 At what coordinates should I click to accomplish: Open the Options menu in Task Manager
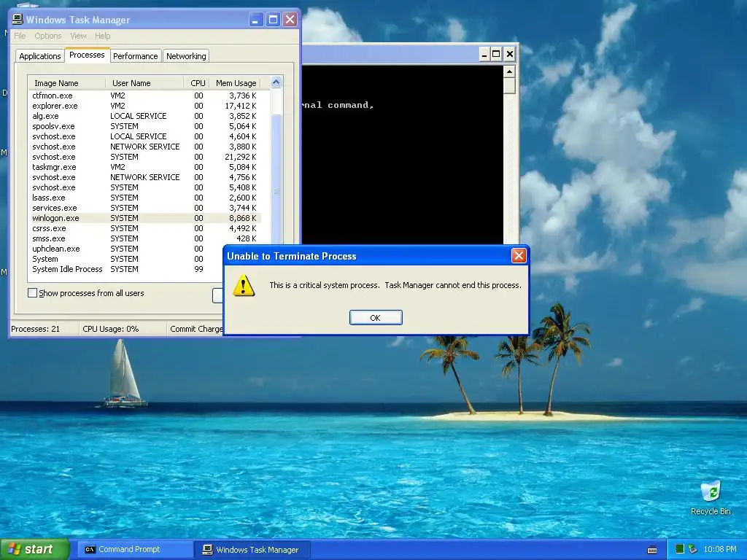point(47,36)
